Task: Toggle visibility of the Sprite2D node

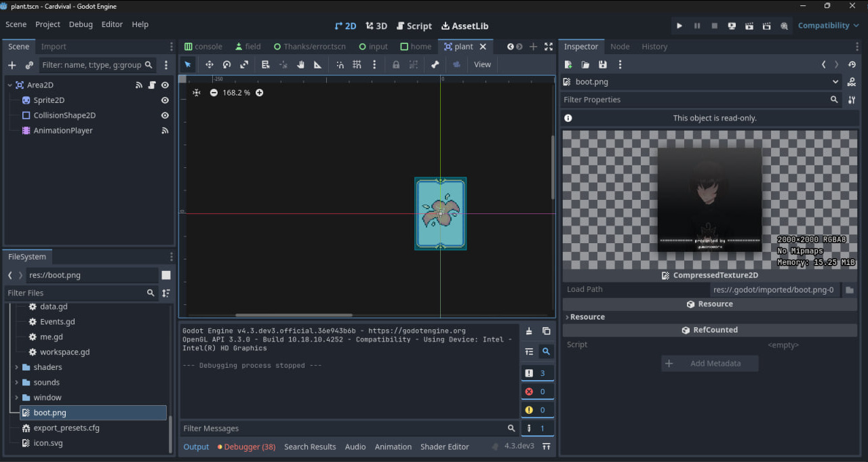Action: [165, 100]
